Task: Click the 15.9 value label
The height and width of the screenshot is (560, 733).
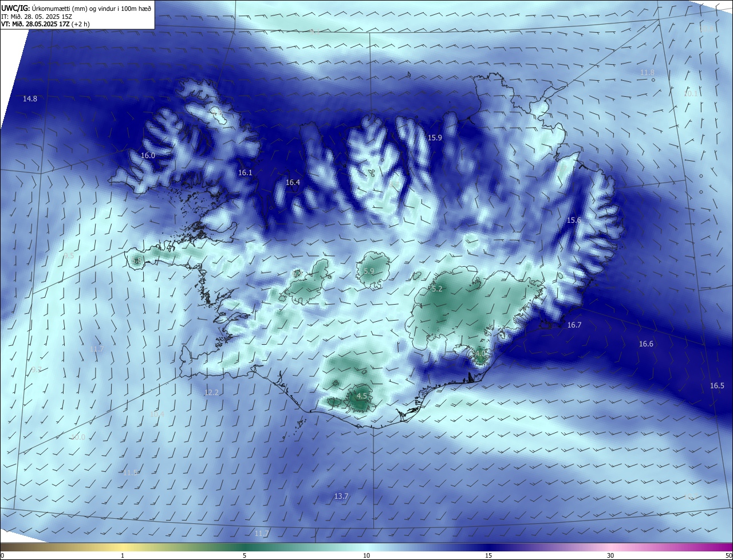Action: (x=435, y=138)
